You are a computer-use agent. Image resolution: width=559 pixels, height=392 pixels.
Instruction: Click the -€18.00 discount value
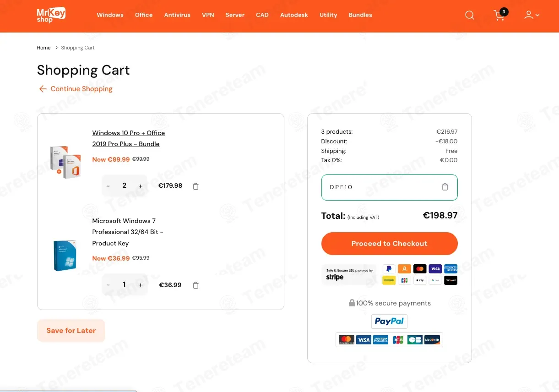coord(446,142)
